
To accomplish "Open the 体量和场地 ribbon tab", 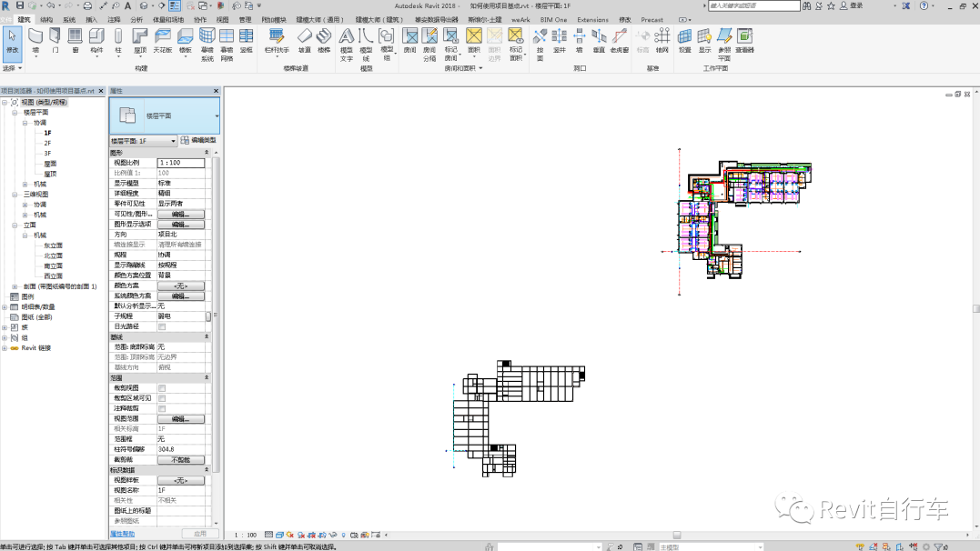I will point(168,19).
